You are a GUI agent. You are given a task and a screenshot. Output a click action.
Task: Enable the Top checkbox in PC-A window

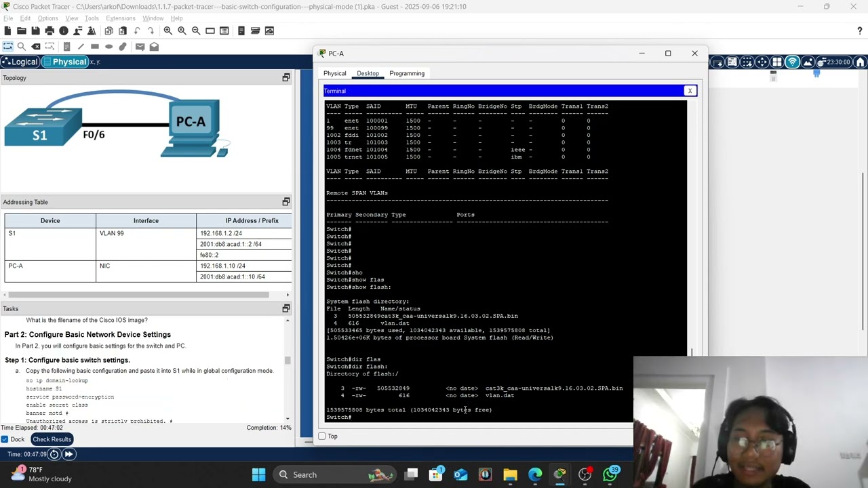tap(322, 436)
